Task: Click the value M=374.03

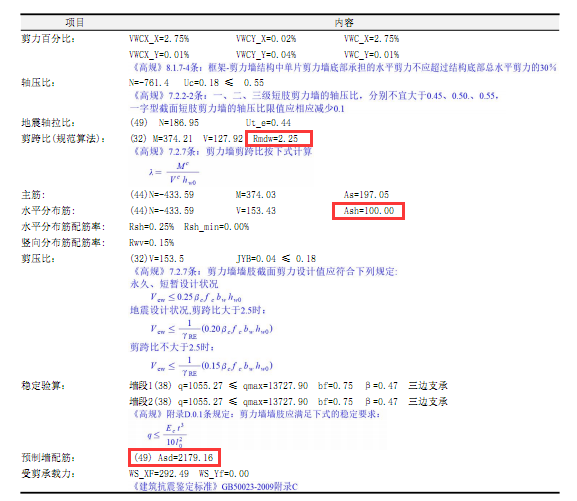Action: click(x=256, y=195)
